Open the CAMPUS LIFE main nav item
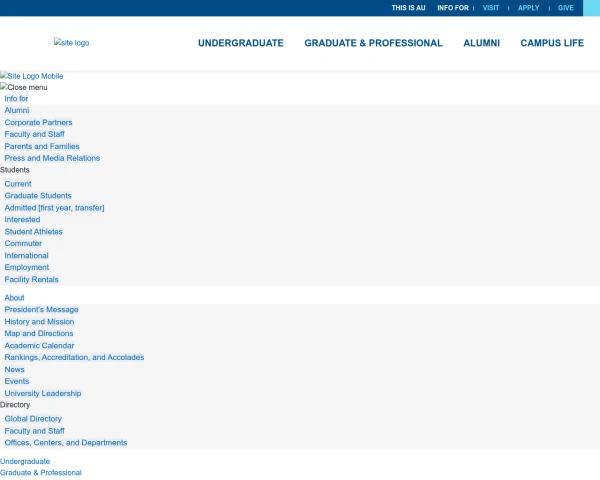 click(x=552, y=43)
